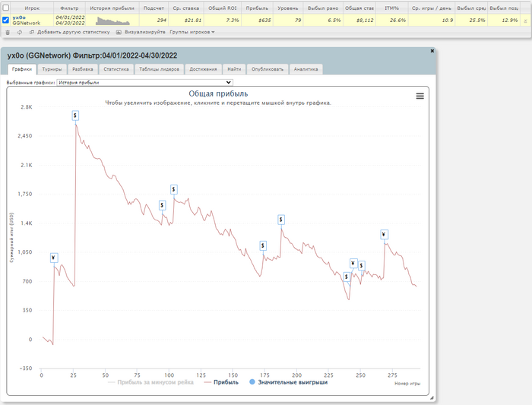Expand the Группы игроков dropdown
The image size is (532, 405).
(x=192, y=32)
